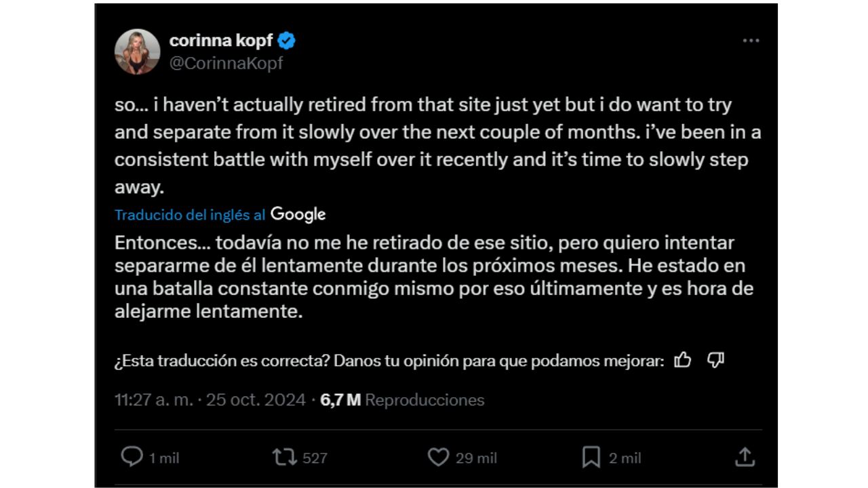Give positive translation feedback with thumbs up

(683, 360)
